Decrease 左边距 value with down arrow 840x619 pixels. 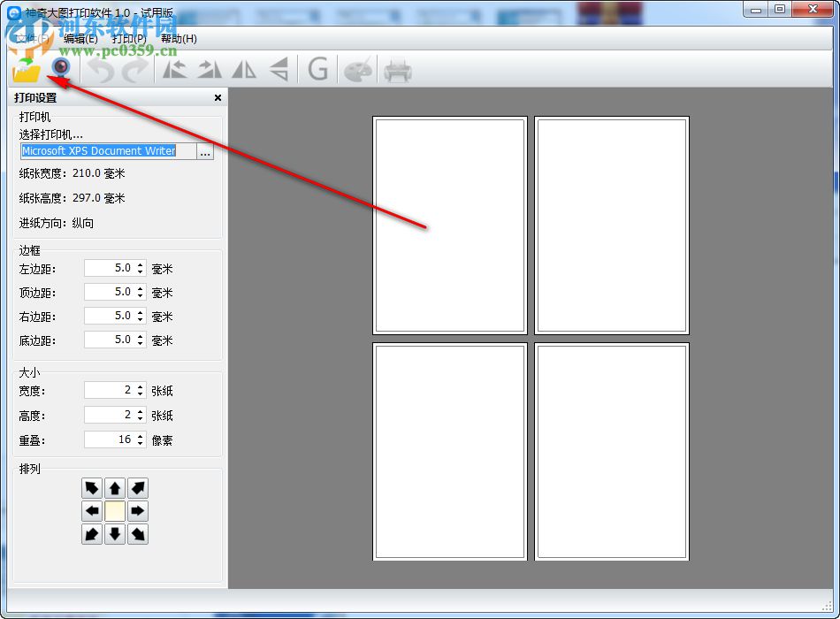pyautogui.click(x=141, y=271)
